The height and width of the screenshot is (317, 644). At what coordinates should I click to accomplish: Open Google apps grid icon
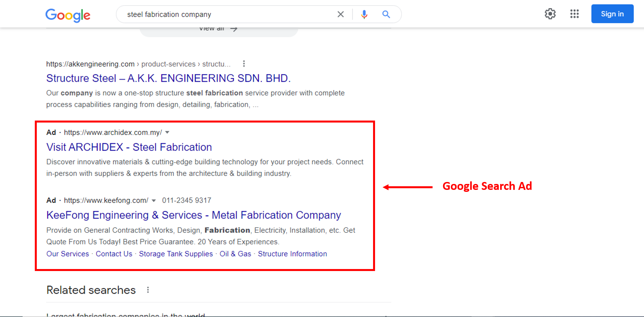click(574, 14)
